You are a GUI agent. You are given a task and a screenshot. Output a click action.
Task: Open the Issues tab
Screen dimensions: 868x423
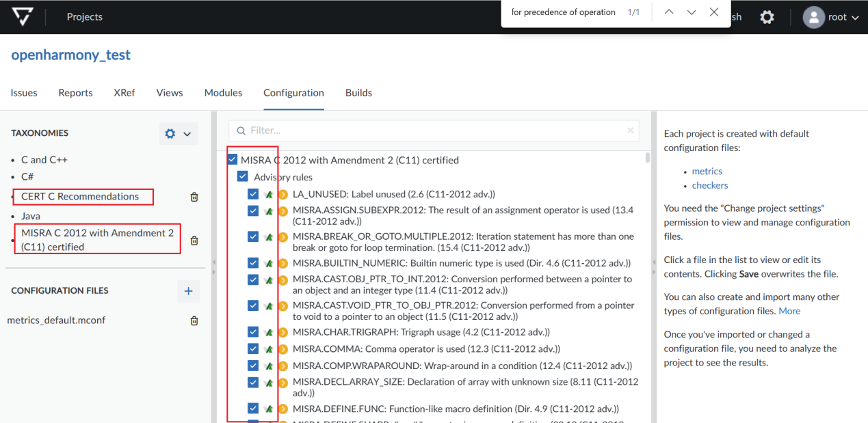point(24,93)
